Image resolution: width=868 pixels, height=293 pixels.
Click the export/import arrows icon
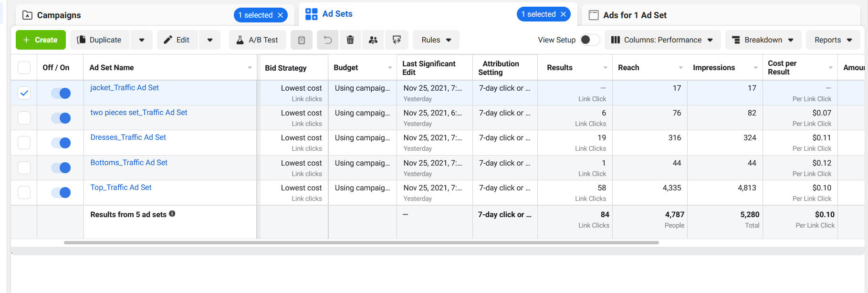tap(397, 40)
